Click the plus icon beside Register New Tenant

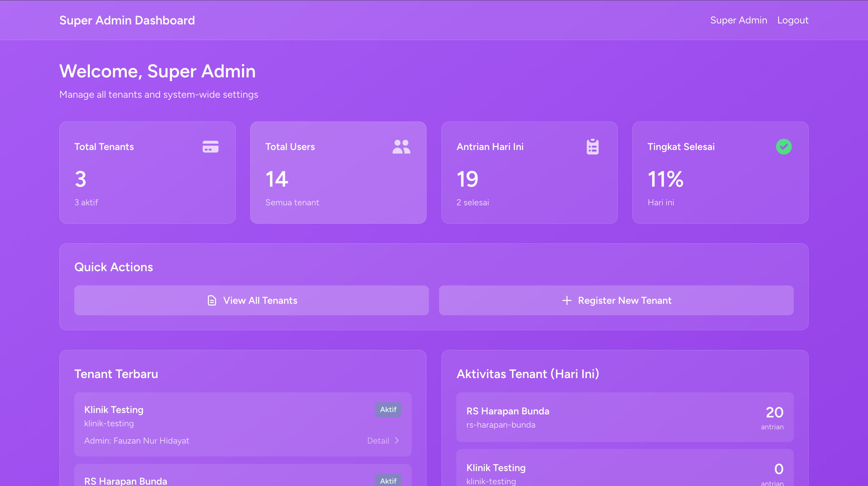[567, 300]
